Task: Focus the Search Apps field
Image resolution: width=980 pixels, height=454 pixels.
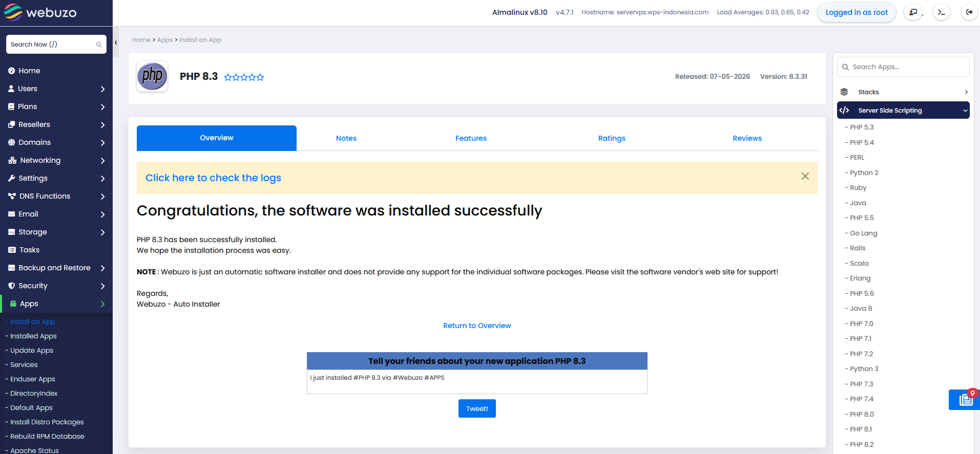Action: [x=903, y=67]
